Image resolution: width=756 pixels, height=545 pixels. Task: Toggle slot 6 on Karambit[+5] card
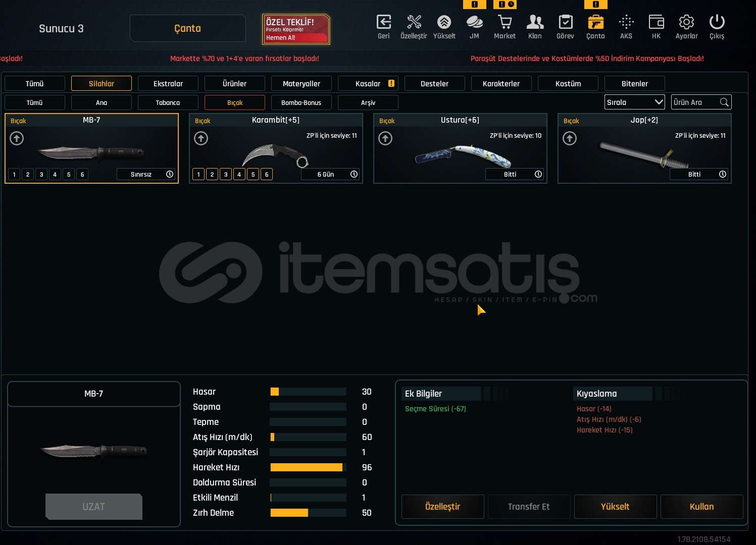pyautogui.click(x=267, y=174)
